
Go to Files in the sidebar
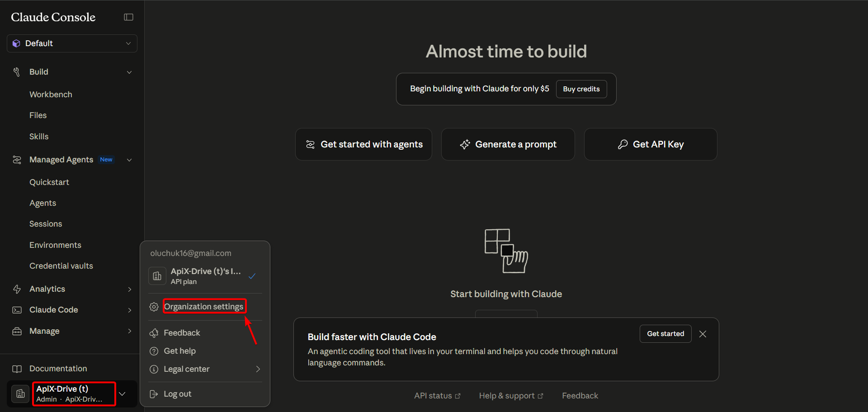[x=38, y=115]
